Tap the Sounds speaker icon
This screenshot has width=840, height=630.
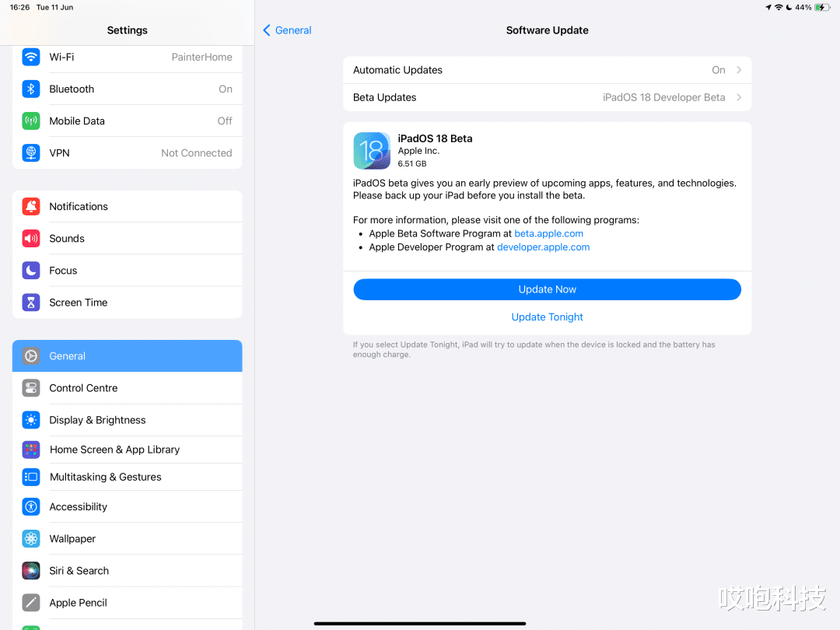[31, 239]
